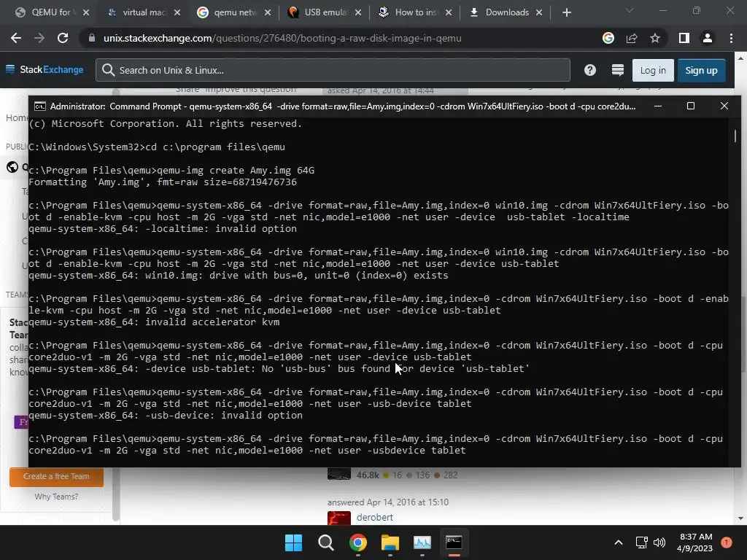Click the 'invalid accelerator kvm' error line

pos(155,322)
